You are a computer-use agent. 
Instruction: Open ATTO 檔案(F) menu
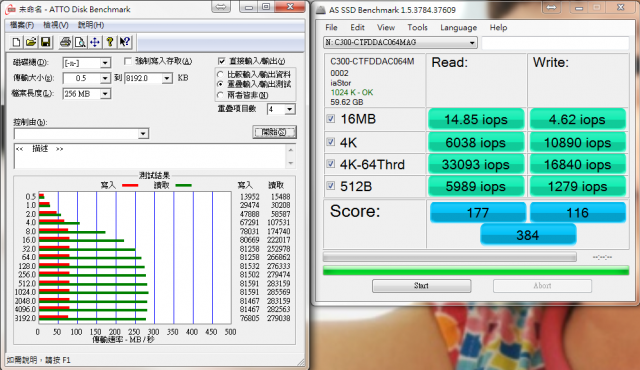[x=22, y=25]
